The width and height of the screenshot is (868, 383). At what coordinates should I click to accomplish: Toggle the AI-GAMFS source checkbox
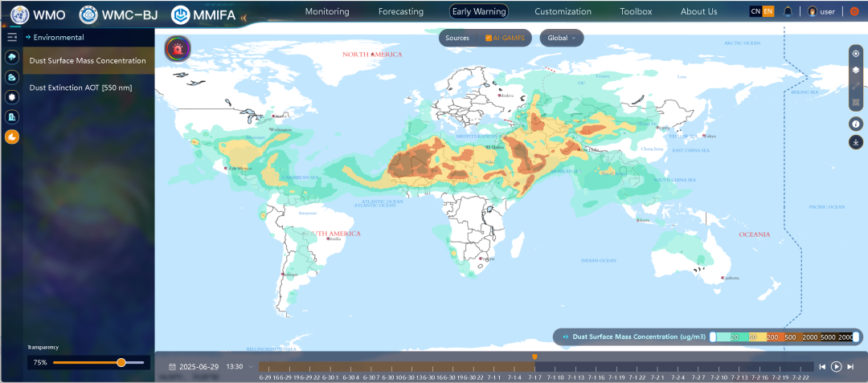pos(489,38)
